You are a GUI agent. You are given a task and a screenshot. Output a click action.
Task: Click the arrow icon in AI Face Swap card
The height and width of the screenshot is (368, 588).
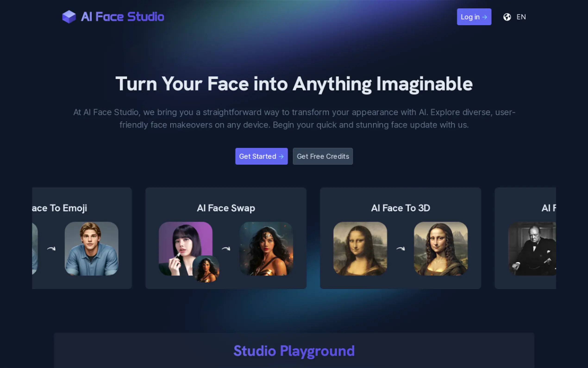click(x=226, y=248)
